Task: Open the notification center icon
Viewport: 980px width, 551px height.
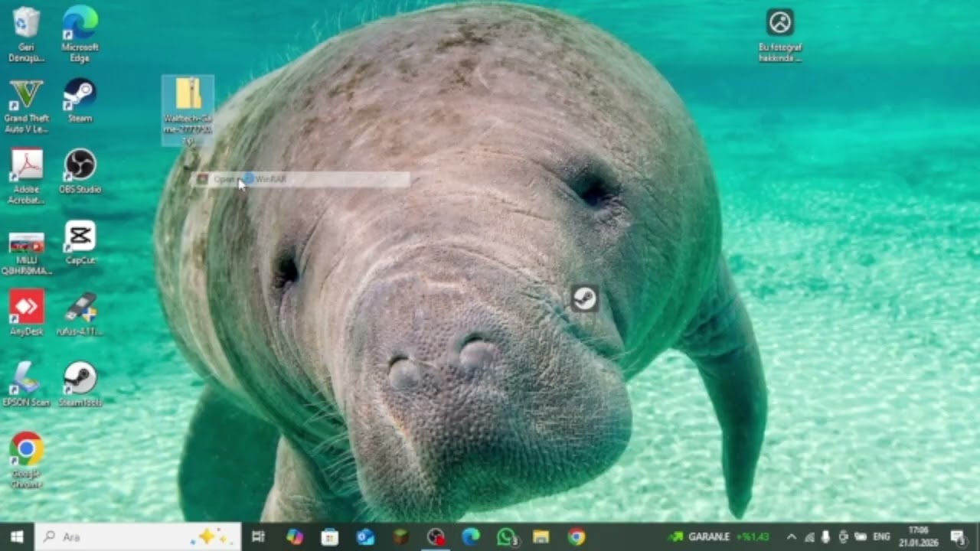Action: (957, 537)
